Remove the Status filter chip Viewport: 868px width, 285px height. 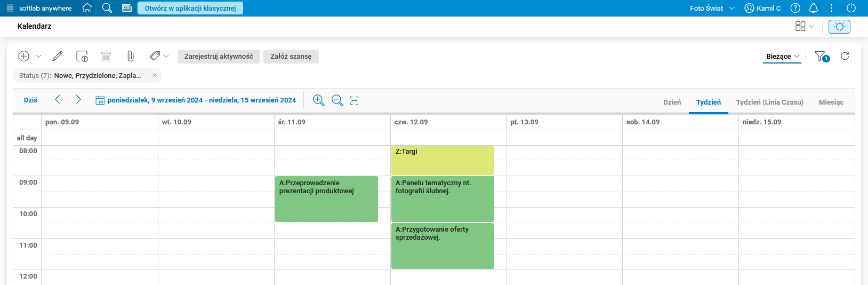point(155,76)
